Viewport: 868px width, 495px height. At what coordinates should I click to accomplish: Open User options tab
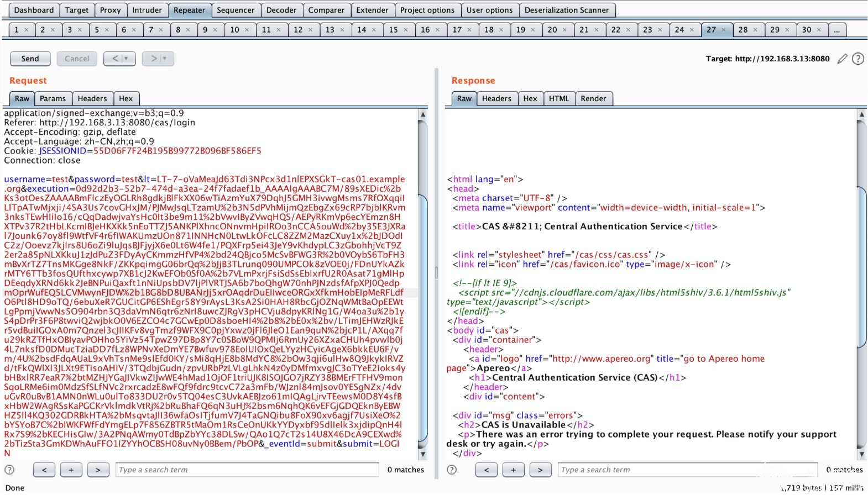point(489,10)
